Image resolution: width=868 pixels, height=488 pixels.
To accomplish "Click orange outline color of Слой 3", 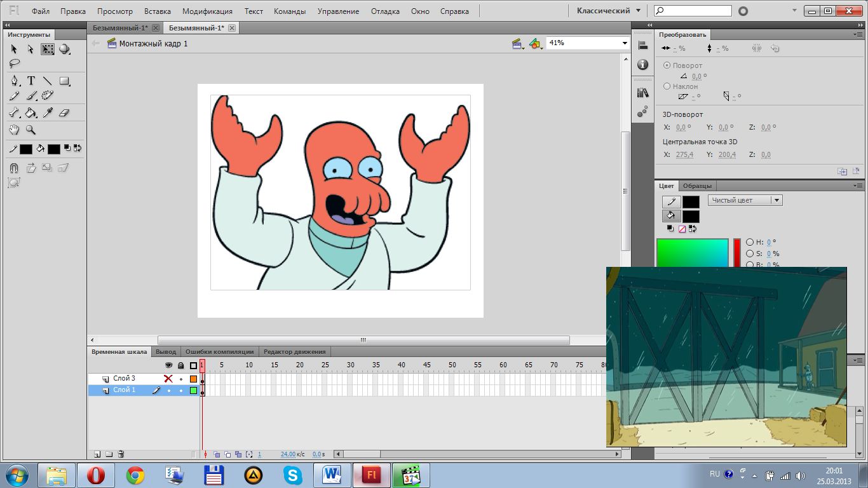I will click(193, 379).
